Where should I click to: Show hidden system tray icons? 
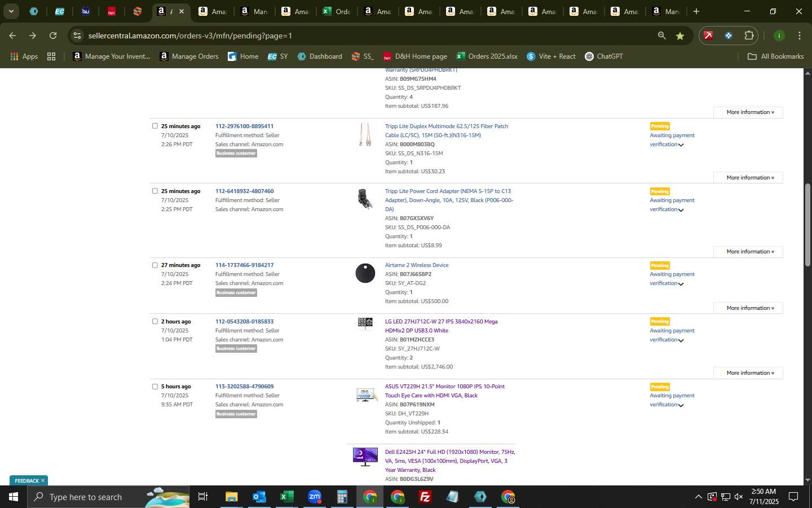(698, 497)
